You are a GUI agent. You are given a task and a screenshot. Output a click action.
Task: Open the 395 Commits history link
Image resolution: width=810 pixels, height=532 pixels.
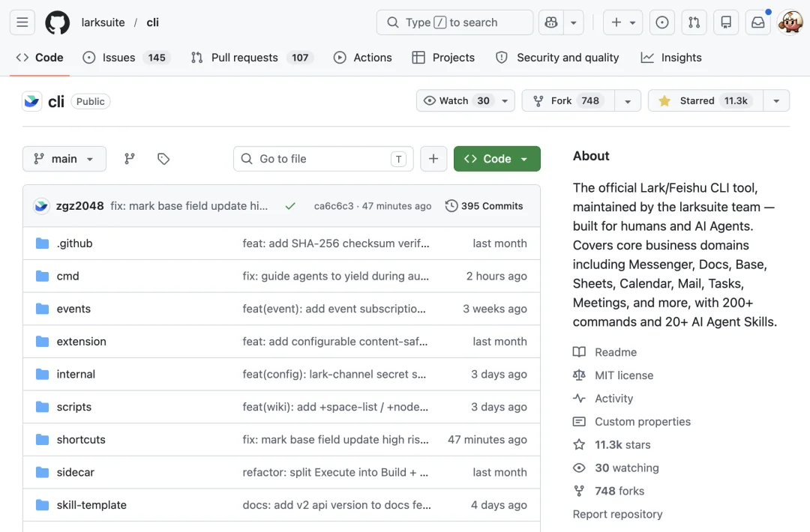point(484,206)
